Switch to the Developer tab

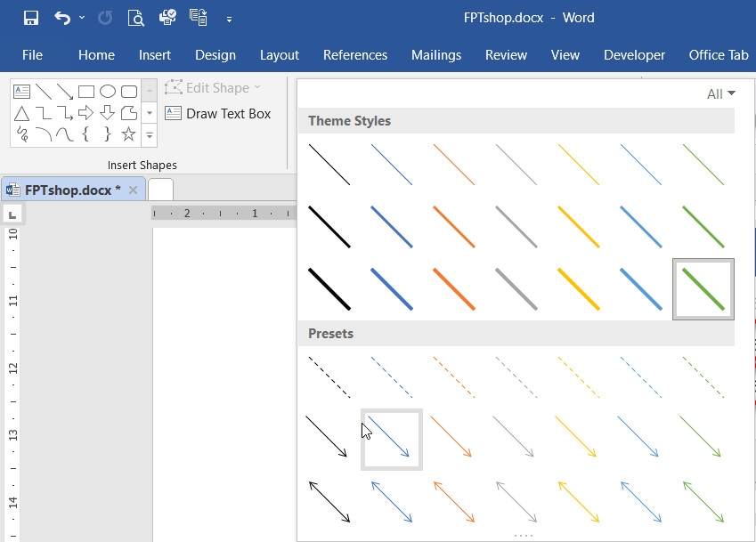pyautogui.click(x=634, y=55)
